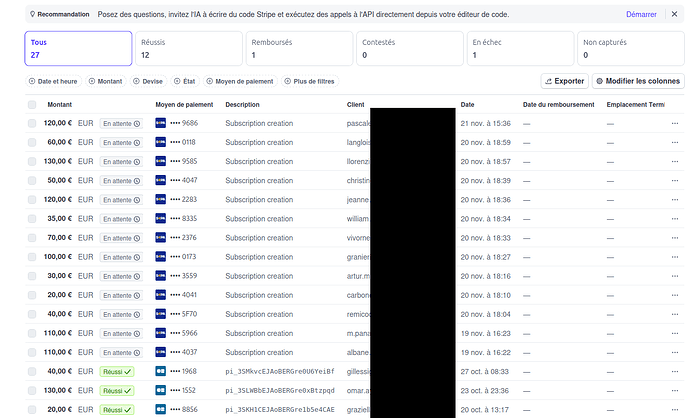This screenshot has width=690, height=418.
Task: Switch to the Réussis tab
Action: tap(188, 48)
